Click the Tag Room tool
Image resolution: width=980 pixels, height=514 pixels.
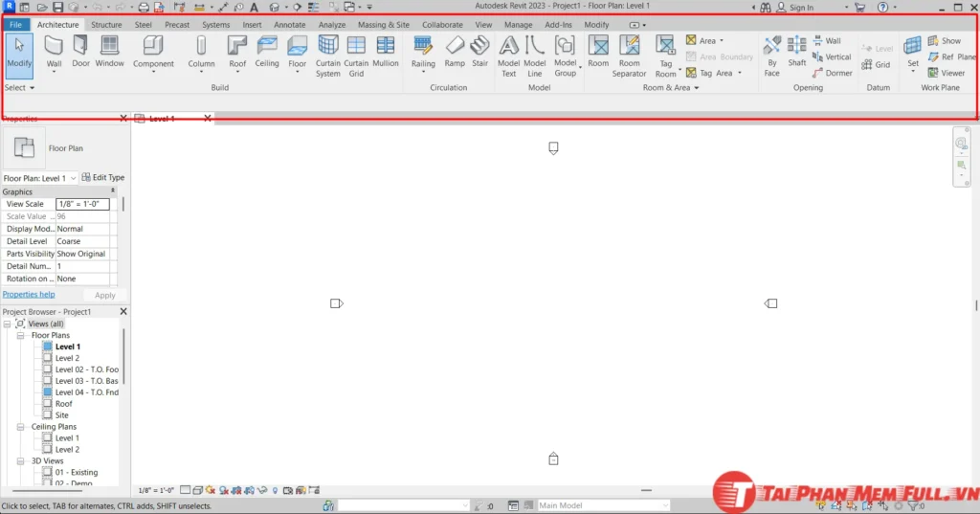tap(666, 56)
